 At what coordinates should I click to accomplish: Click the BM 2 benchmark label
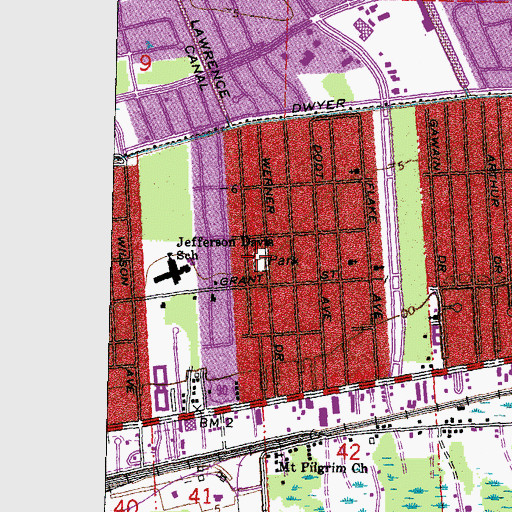coord(216,423)
